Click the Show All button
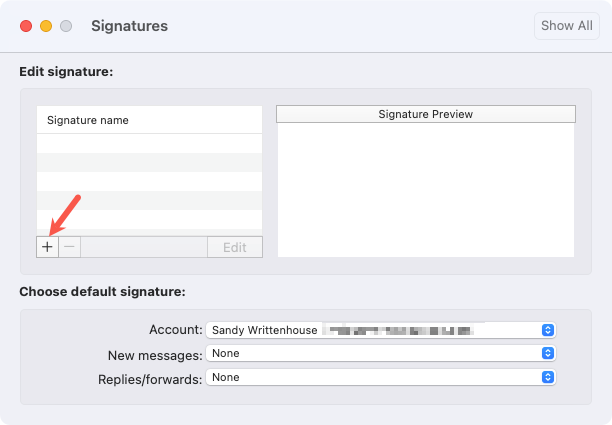 click(x=567, y=26)
